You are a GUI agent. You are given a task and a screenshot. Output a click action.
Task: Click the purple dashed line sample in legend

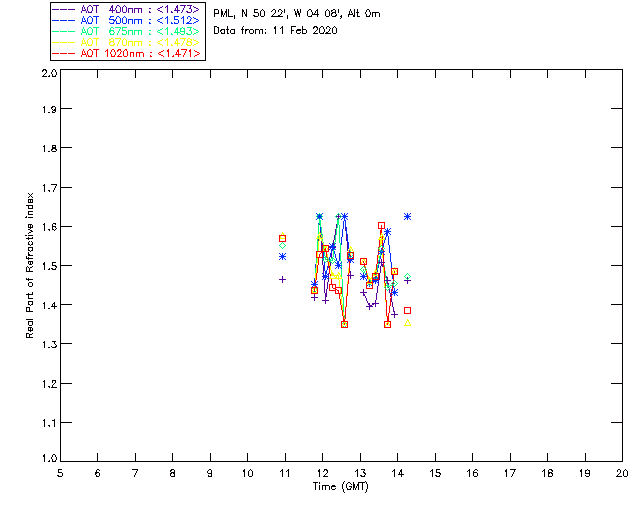pyautogui.click(x=64, y=9)
